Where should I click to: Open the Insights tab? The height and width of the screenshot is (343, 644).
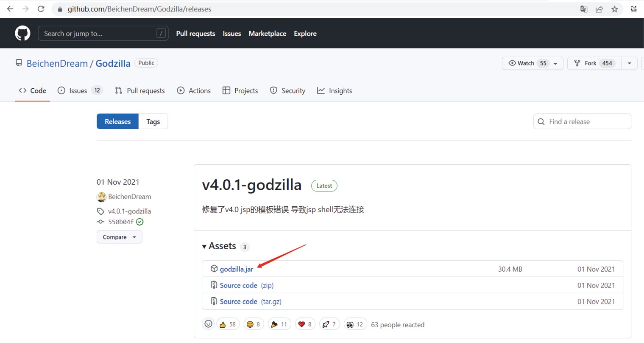[x=335, y=90]
